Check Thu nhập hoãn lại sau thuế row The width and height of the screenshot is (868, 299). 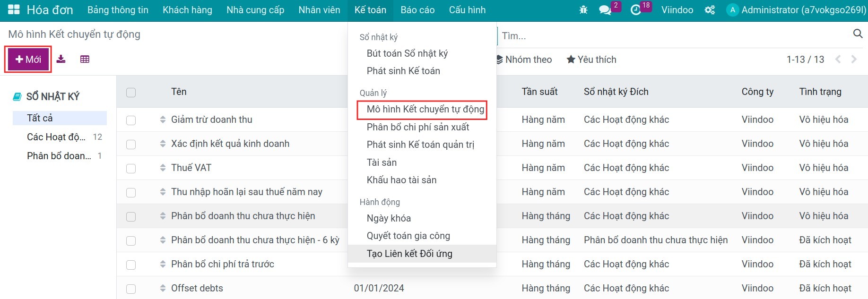click(x=131, y=193)
